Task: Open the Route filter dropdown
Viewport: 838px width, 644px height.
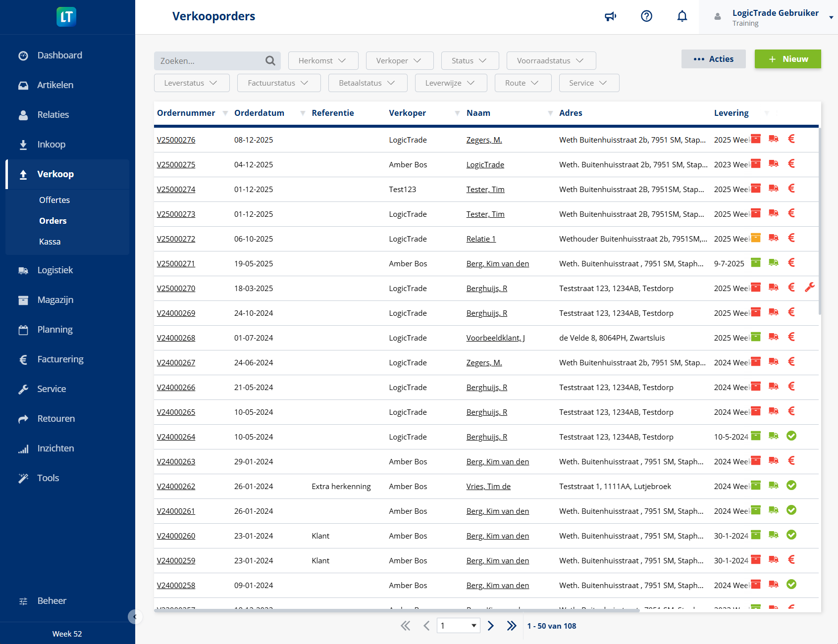Action: tap(523, 83)
